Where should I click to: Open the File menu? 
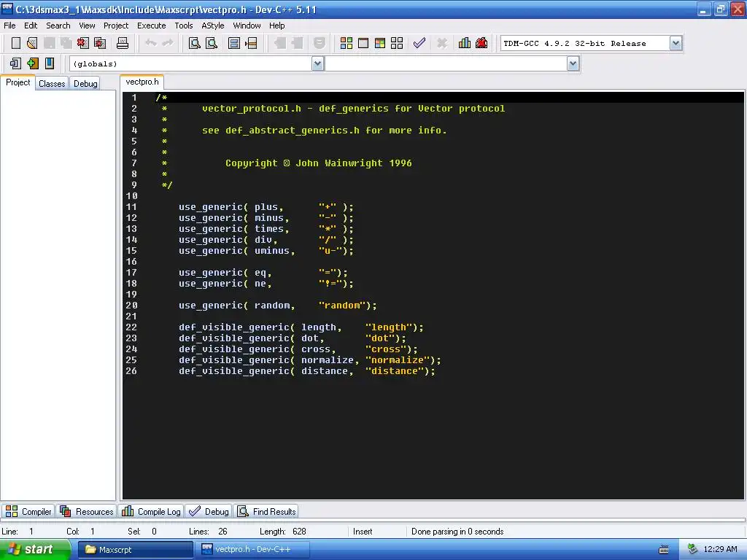click(x=9, y=26)
